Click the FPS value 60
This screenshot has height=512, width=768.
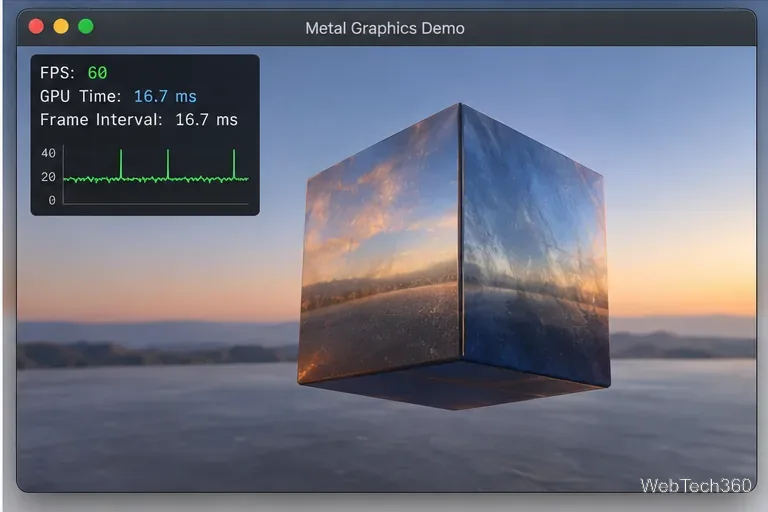[x=97, y=73]
